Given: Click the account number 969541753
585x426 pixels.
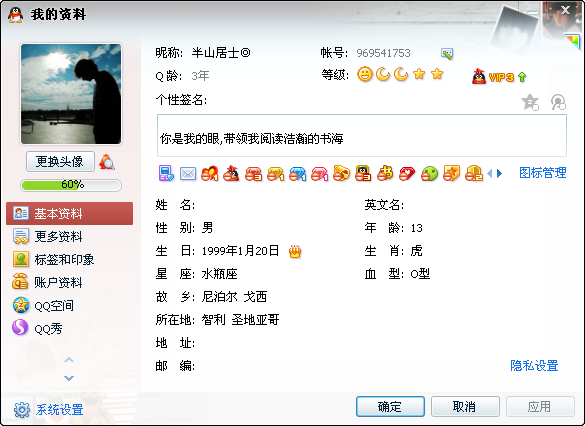Looking at the screenshot, I should pos(383,53).
